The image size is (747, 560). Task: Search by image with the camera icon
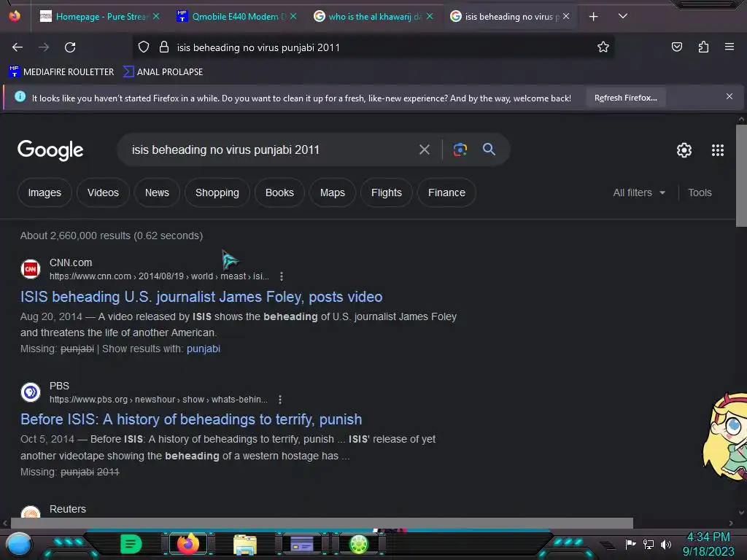pyautogui.click(x=460, y=149)
